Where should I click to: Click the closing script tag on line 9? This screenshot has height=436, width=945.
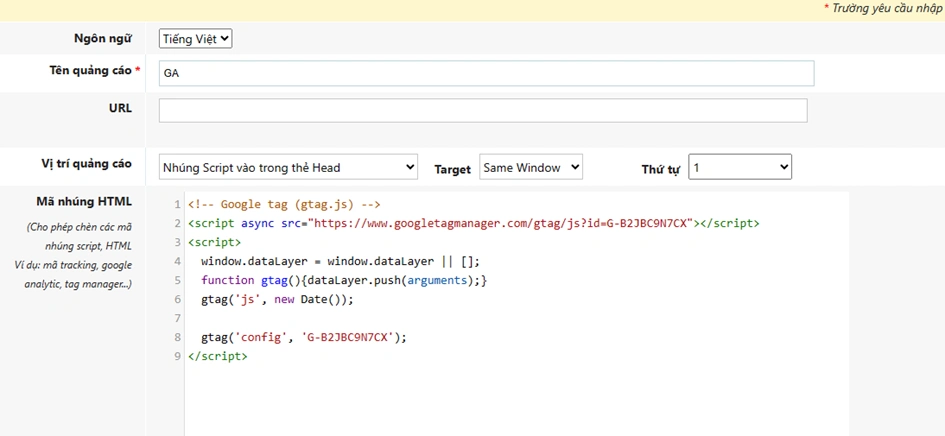[x=218, y=356]
